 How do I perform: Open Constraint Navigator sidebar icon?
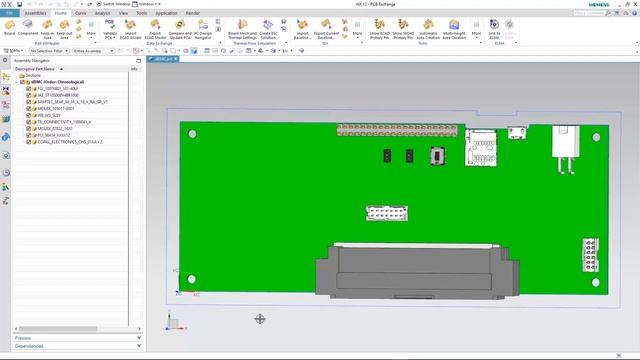coord(6,91)
